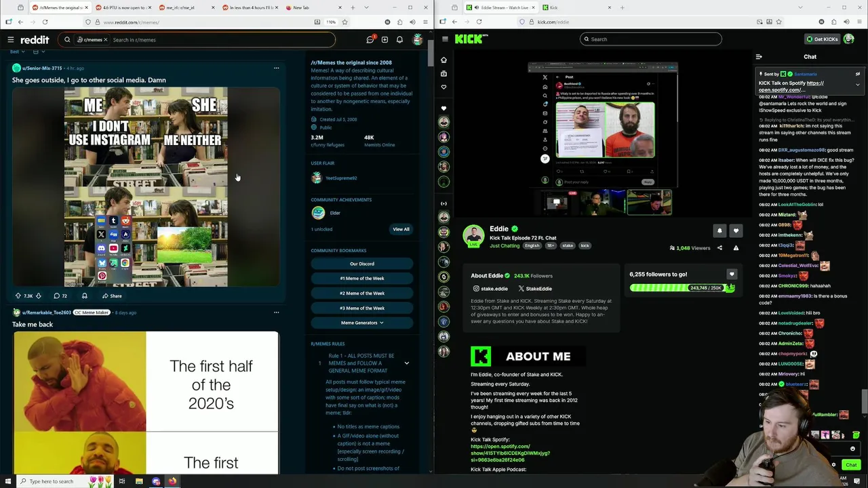
Task: Open Reddit chat messages icon
Action: tap(370, 40)
